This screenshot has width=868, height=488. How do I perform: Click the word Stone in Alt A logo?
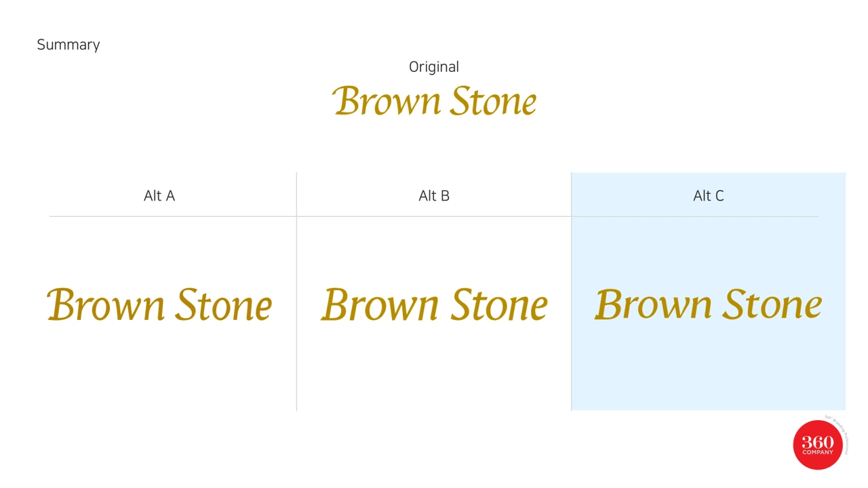[224, 305]
